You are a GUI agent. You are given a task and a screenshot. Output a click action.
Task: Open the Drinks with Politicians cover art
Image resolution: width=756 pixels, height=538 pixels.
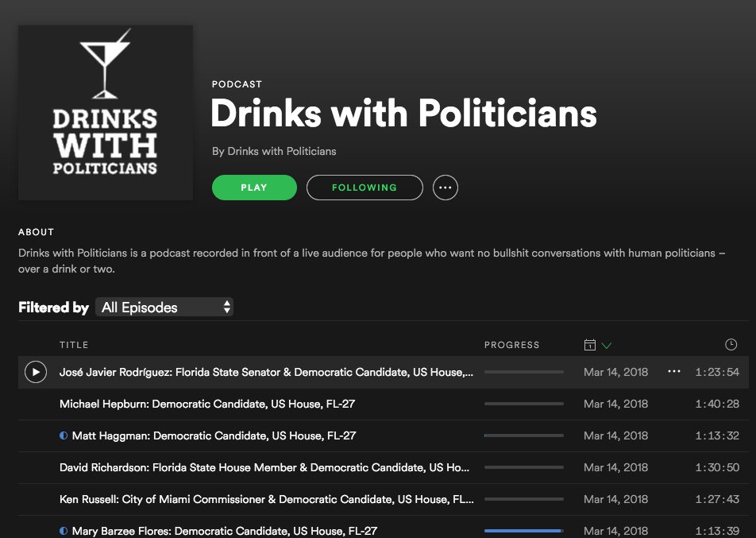point(106,112)
